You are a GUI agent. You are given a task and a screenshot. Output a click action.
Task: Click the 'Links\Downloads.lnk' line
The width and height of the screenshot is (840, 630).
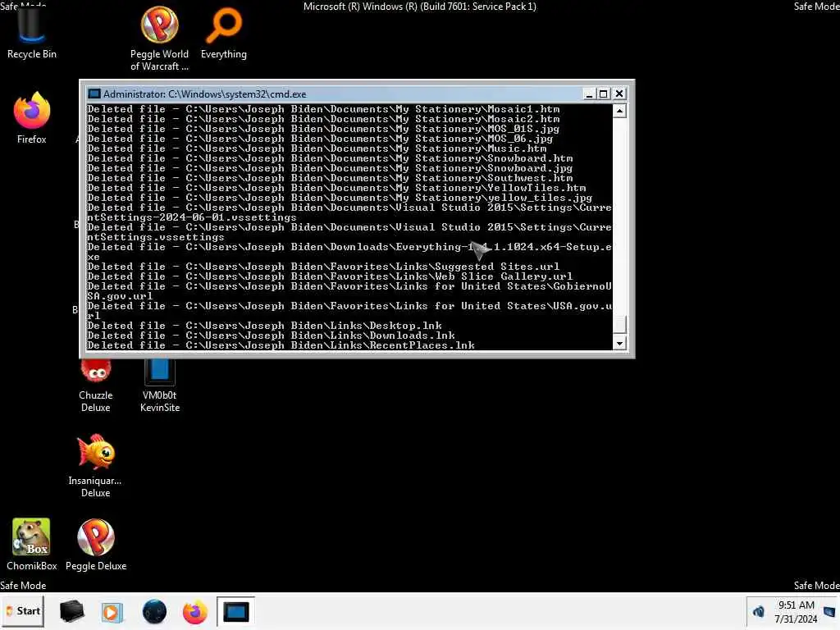[x=271, y=336]
